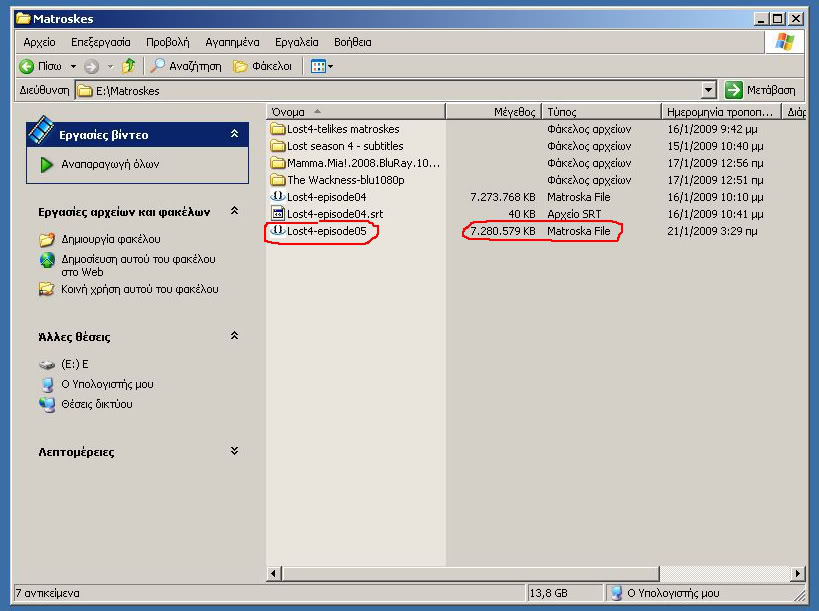Open the Βοήθεια menu
819x611 pixels.
pos(353,42)
